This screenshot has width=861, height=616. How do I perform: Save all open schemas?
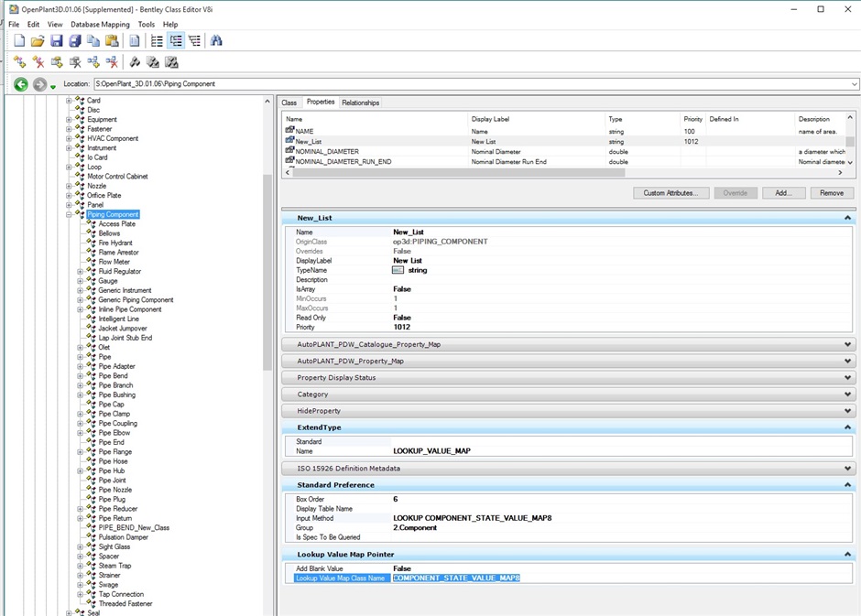pos(75,40)
